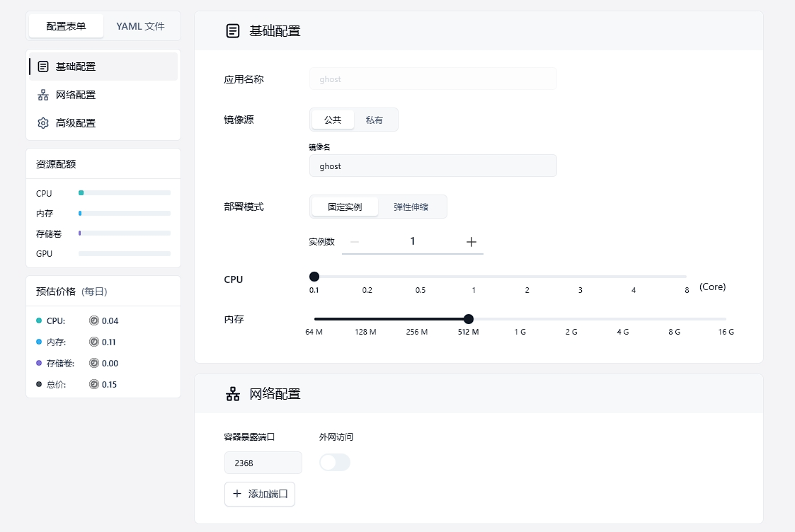Set the CPU slider to 1 Core
The width and height of the screenshot is (795, 532).
(x=474, y=277)
